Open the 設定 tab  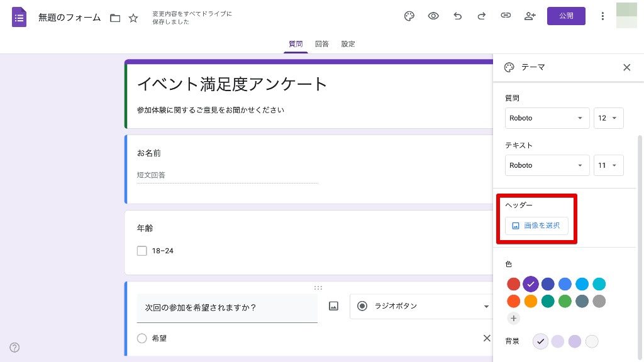point(348,44)
